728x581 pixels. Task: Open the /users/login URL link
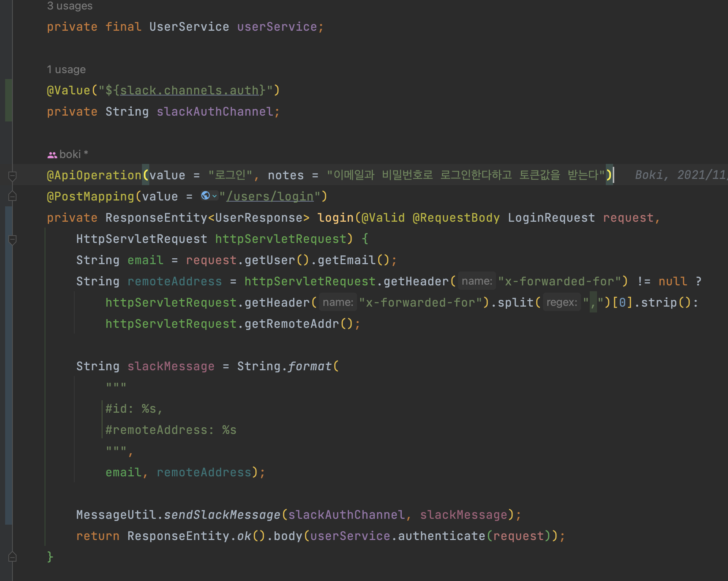[270, 196]
